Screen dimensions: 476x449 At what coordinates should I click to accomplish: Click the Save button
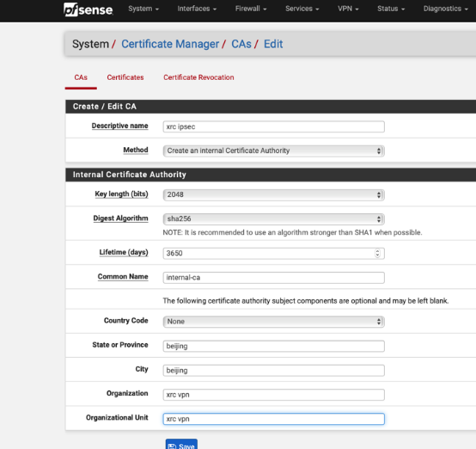point(181,445)
